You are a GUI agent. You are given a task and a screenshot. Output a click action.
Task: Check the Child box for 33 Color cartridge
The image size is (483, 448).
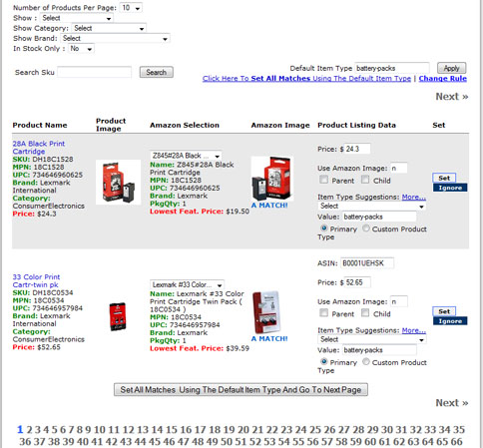tap(365, 313)
